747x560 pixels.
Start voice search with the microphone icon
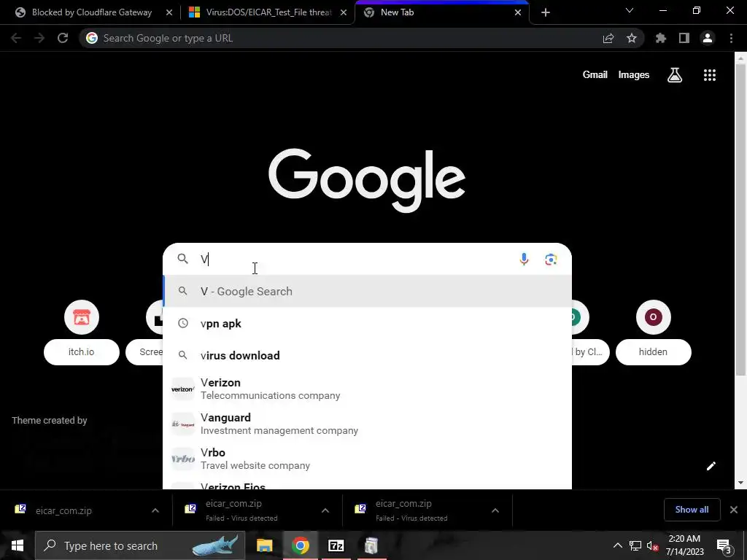tap(524, 259)
